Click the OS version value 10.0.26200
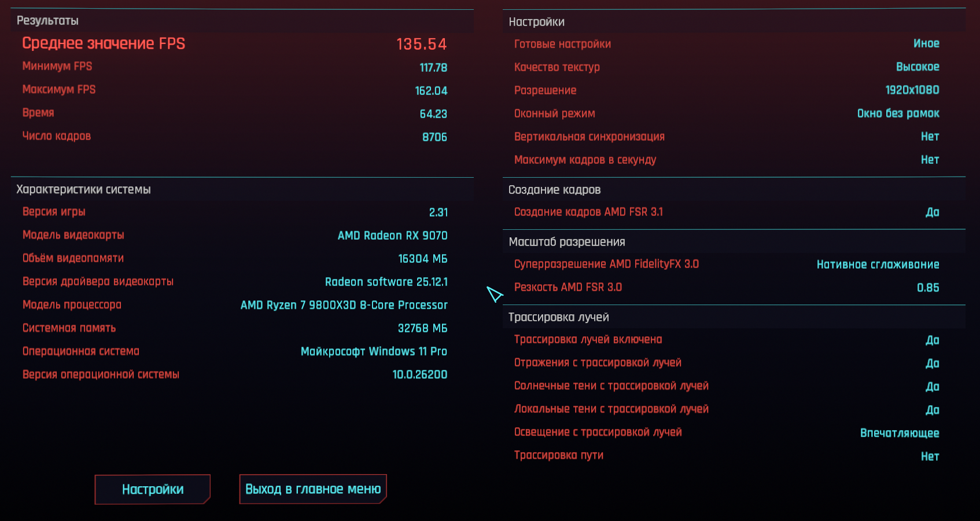 (420, 375)
